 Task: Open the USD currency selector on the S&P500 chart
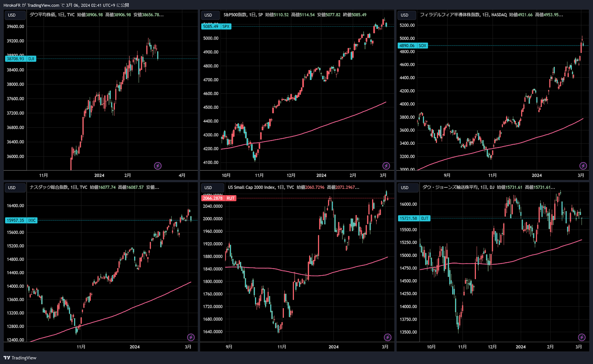(x=211, y=15)
